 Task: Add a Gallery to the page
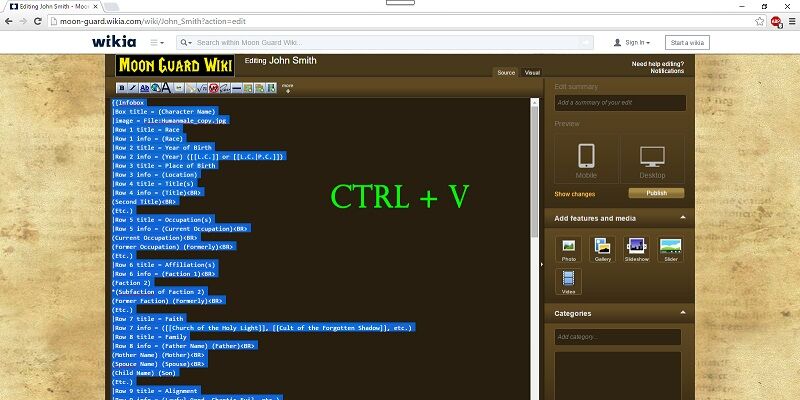click(603, 249)
